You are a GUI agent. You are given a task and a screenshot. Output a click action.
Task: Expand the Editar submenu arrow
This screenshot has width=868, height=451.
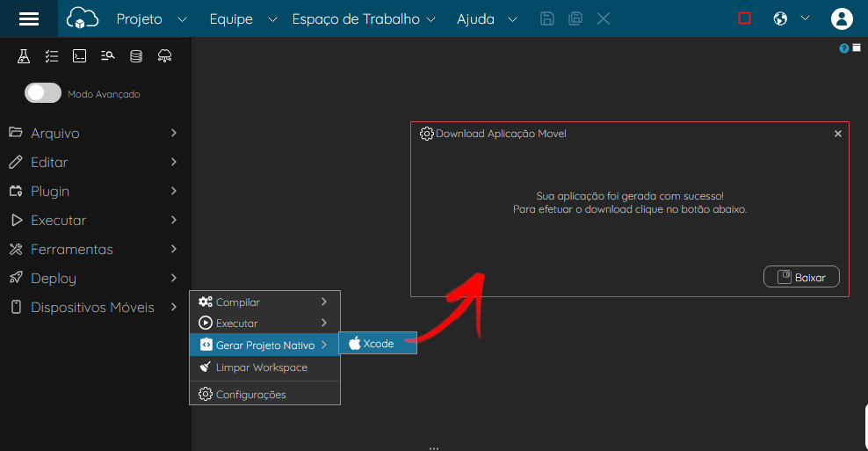174,162
